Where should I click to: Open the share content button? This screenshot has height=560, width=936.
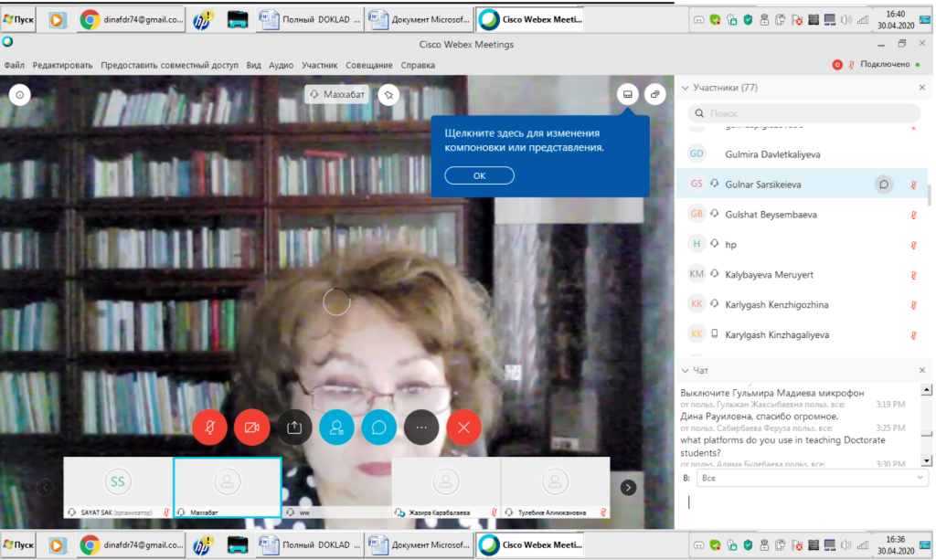(x=294, y=427)
